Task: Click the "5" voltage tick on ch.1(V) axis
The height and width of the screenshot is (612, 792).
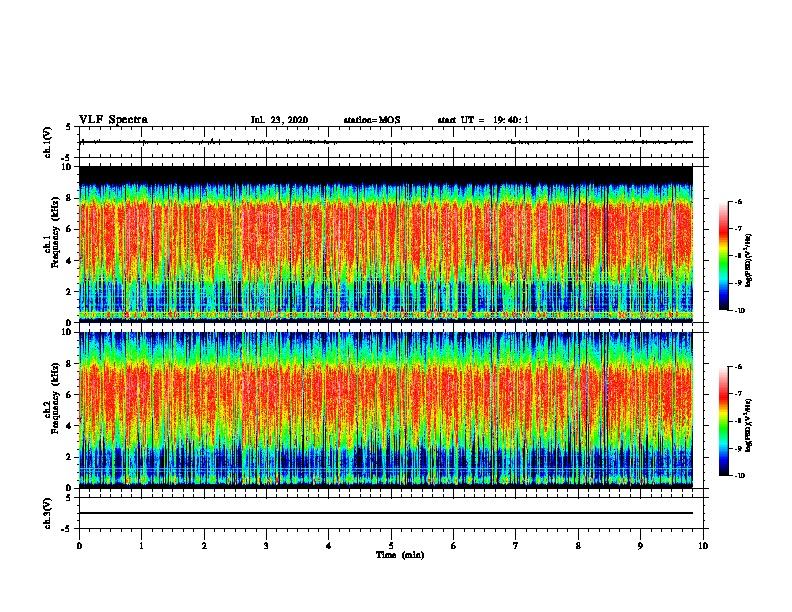Action: pos(69,127)
